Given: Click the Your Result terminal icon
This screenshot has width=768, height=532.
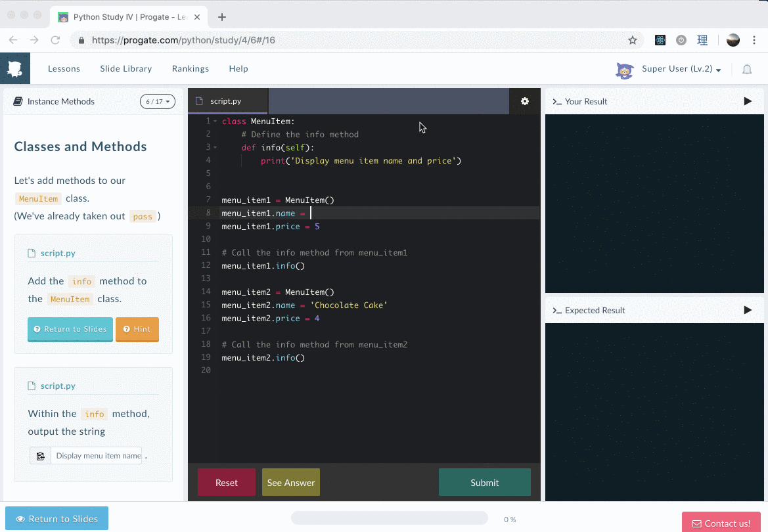Looking at the screenshot, I should coord(557,101).
